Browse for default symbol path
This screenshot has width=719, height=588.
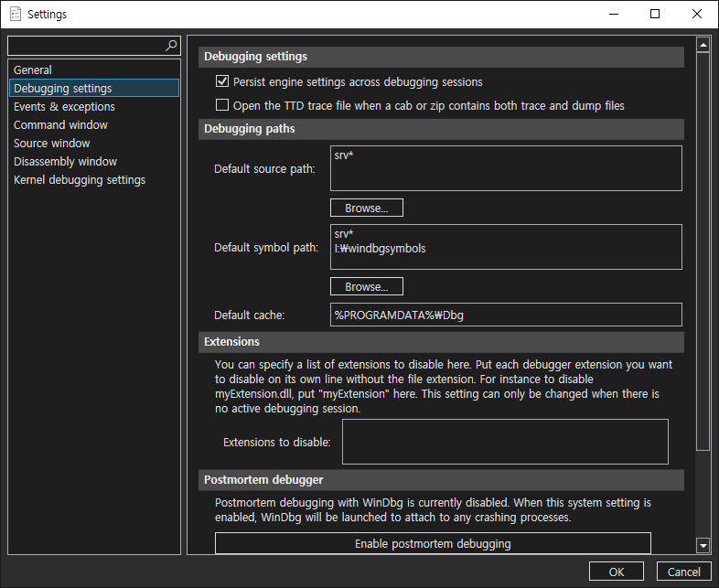tap(367, 286)
